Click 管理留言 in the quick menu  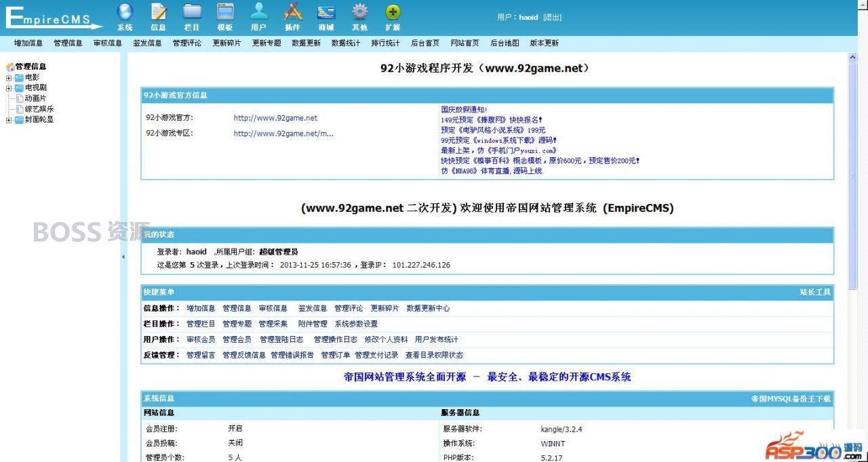click(x=201, y=355)
